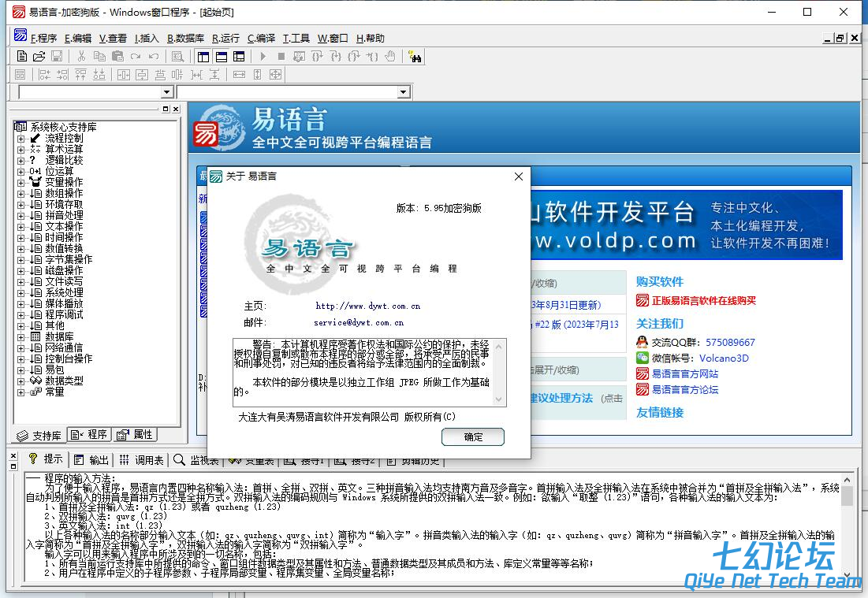Open the C.编译 menu
868x598 pixels.
tap(261, 38)
